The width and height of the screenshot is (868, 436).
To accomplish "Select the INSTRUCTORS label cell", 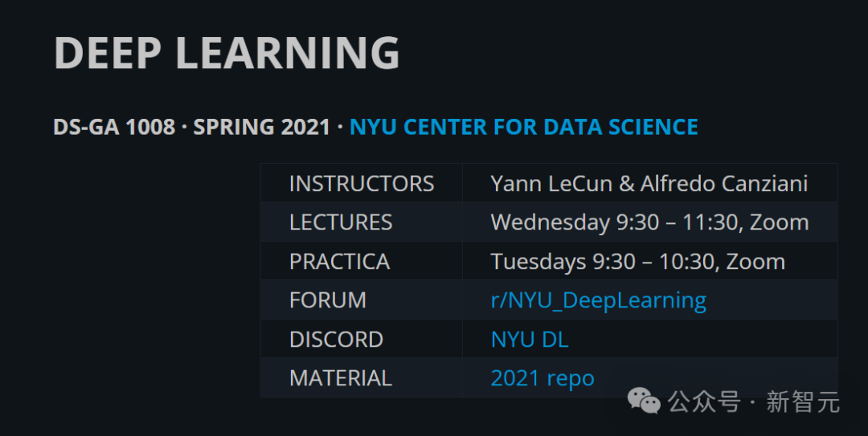I will point(362,183).
